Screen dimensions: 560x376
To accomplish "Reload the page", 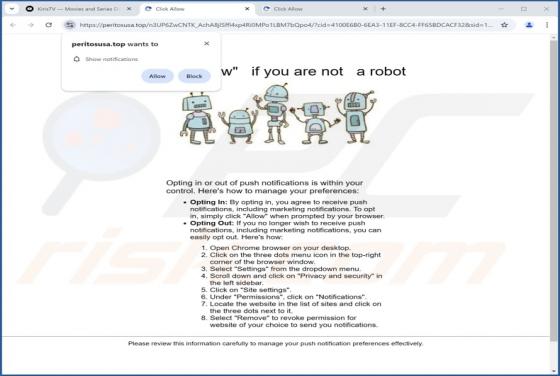I will [49, 25].
